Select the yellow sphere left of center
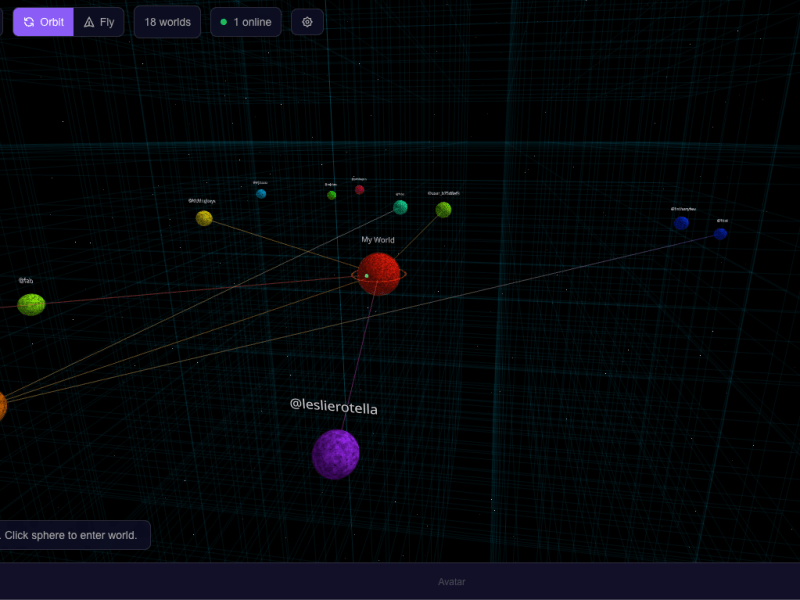Viewport: 800px width, 600px height. 204,218
